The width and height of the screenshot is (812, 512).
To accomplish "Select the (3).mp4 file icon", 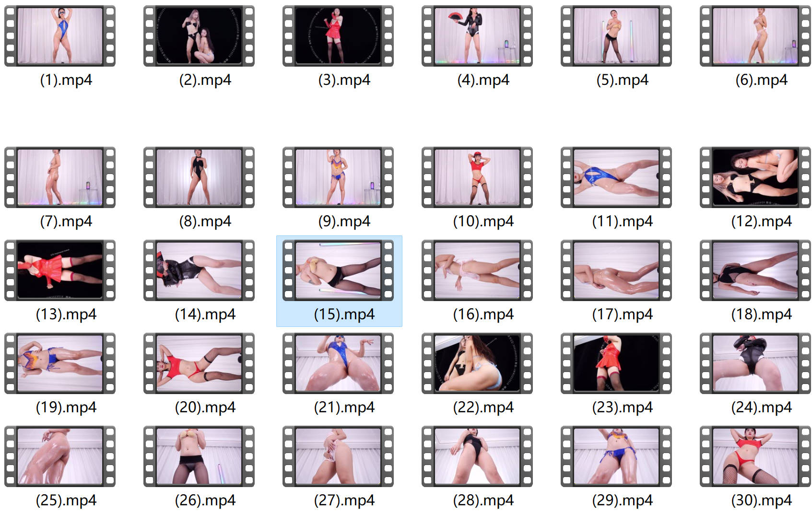I will [x=338, y=36].
